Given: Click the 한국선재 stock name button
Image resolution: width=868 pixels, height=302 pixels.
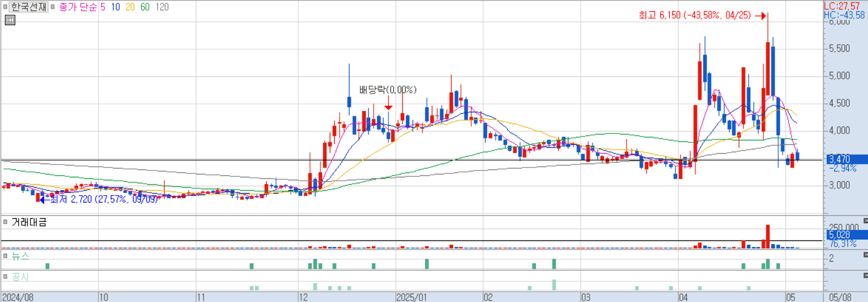Looking at the screenshot, I should [x=29, y=7].
